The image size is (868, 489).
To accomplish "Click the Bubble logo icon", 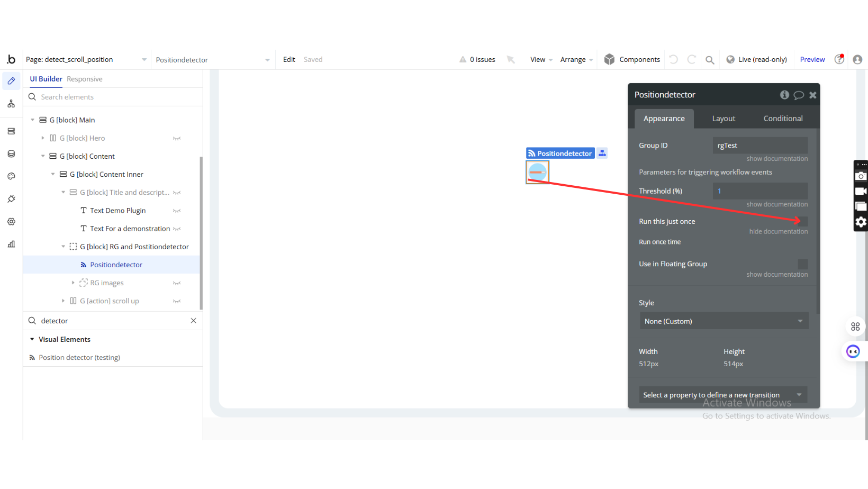I will 11,59.
